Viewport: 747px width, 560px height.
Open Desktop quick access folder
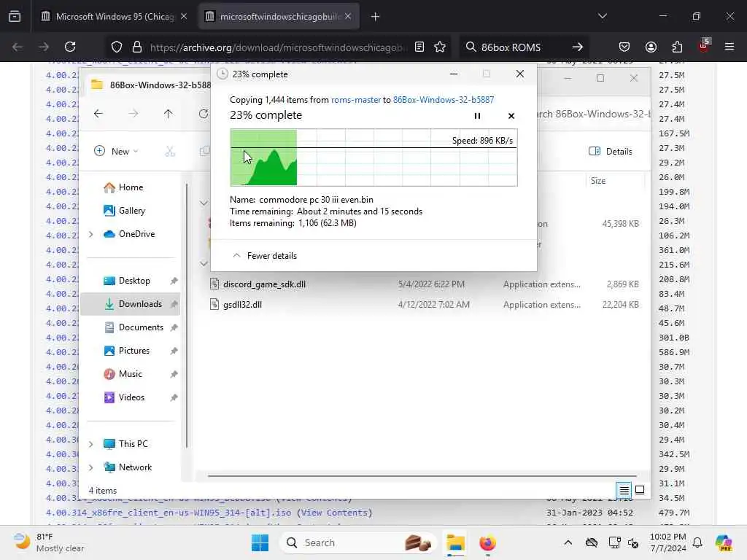127,281
